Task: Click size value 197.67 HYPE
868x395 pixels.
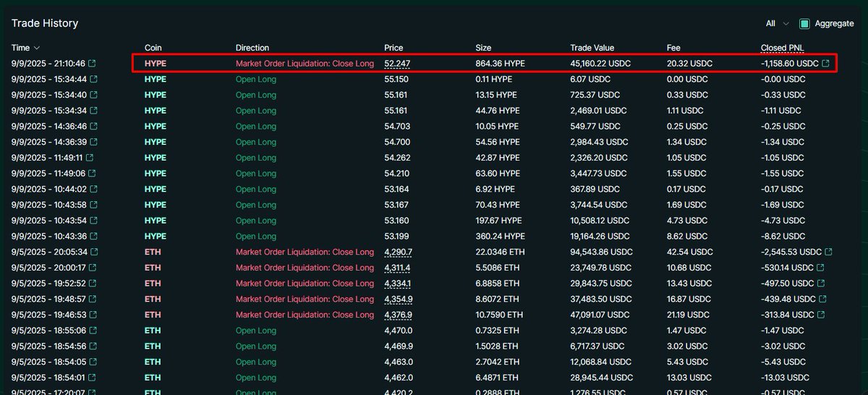Action: 498,221
